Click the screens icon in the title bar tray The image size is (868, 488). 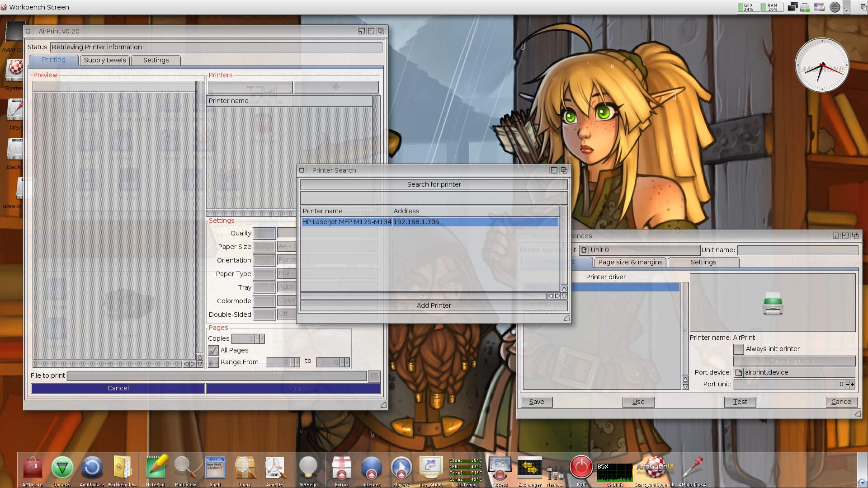[x=792, y=7]
